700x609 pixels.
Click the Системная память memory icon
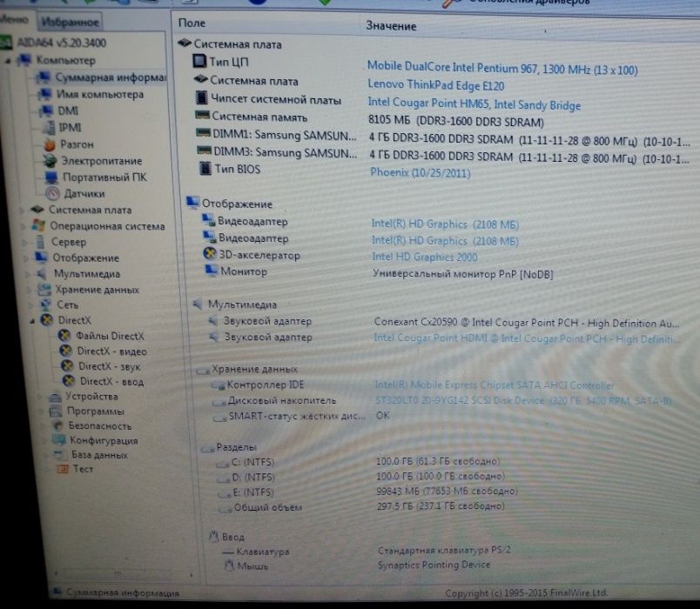(203, 116)
